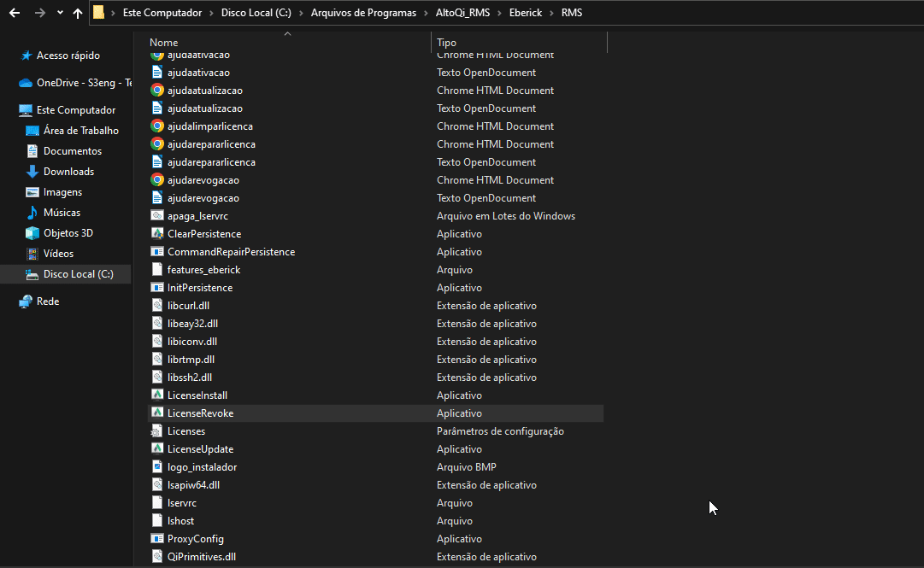This screenshot has width=924, height=568.
Task: Open recent locations dropdown arrow
Action: click(x=60, y=12)
